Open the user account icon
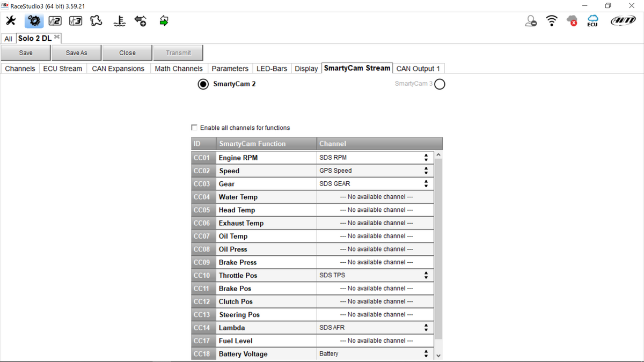The image size is (644, 362). [x=531, y=21]
